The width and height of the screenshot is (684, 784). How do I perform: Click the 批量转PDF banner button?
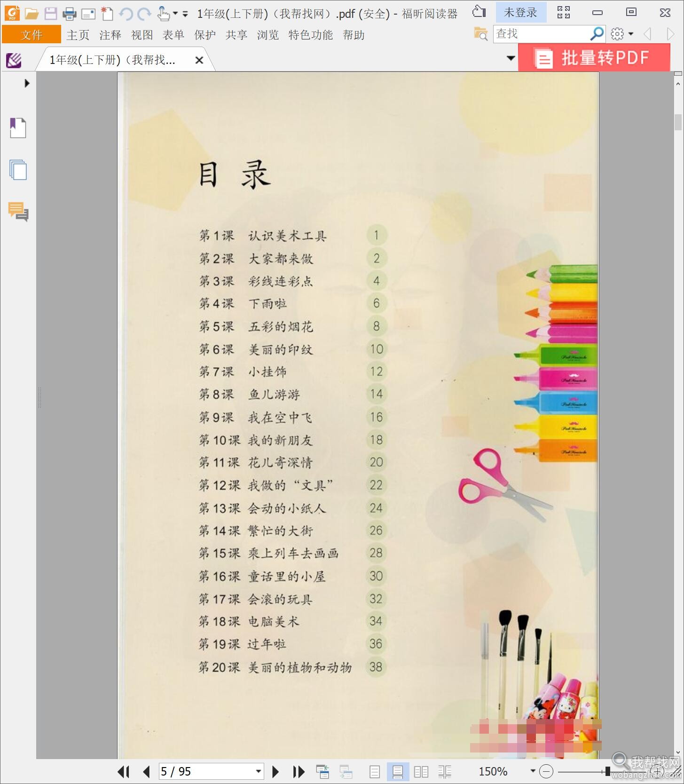pyautogui.click(x=594, y=58)
